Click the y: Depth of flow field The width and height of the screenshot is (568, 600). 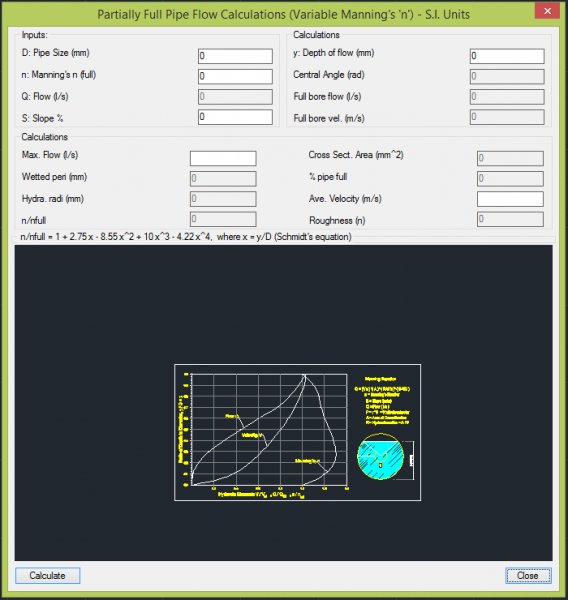507,56
